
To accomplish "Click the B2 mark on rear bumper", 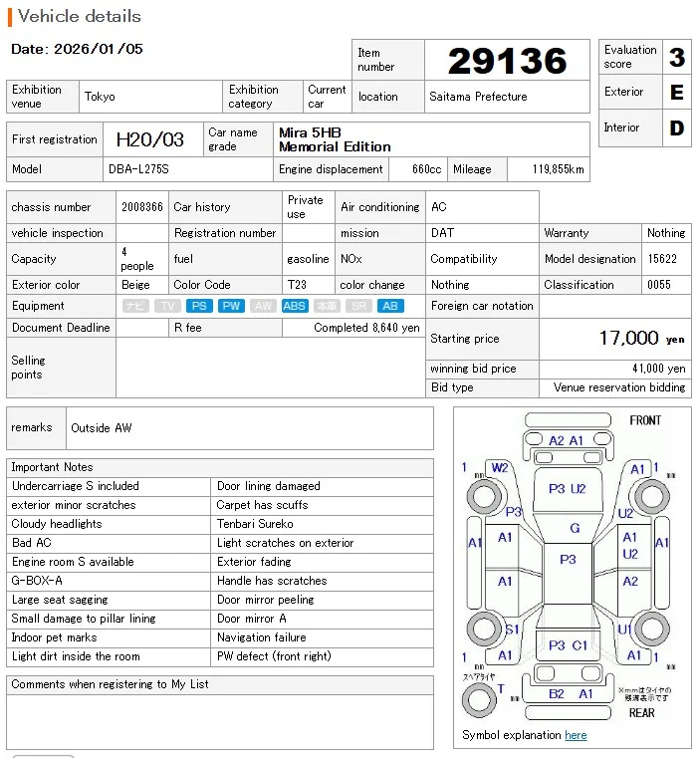I will 557,694.
